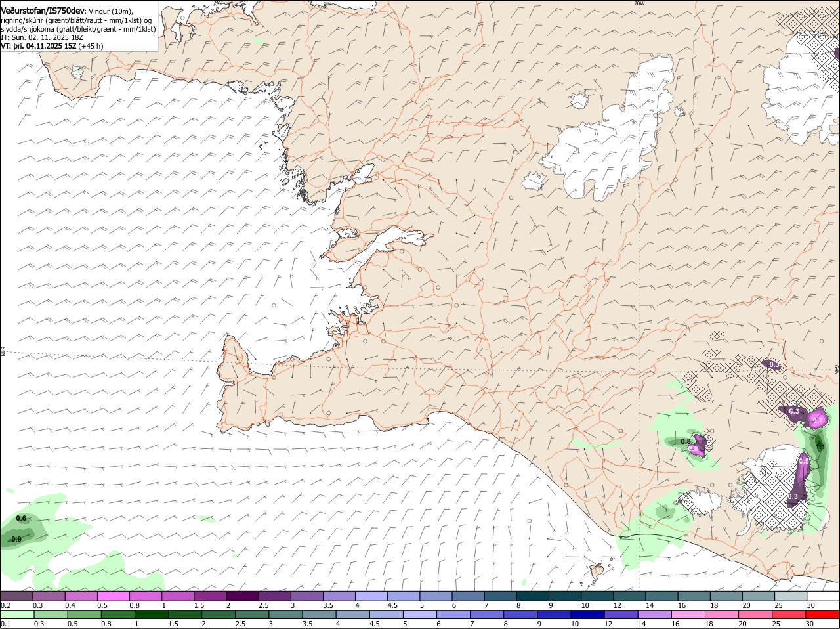Click the 0.5 snow value on the glacier
Screen dimensions: 840x629
click(804, 462)
